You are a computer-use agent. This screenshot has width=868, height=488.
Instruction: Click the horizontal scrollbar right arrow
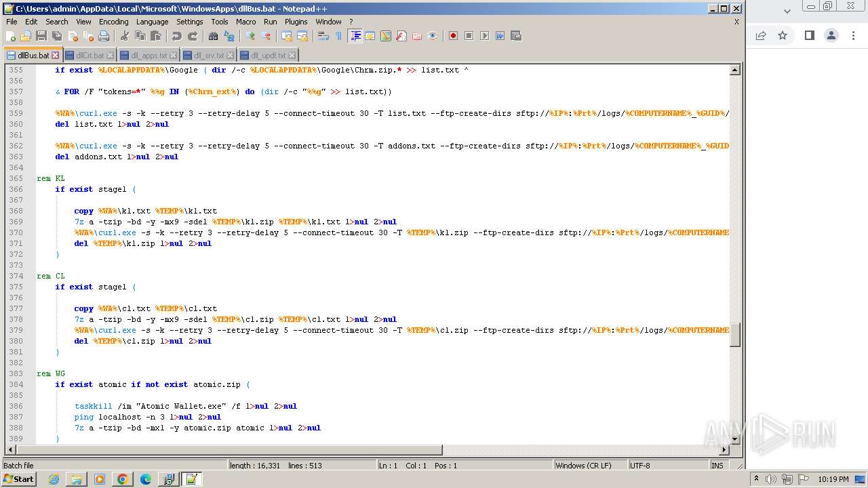click(x=724, y=450)
